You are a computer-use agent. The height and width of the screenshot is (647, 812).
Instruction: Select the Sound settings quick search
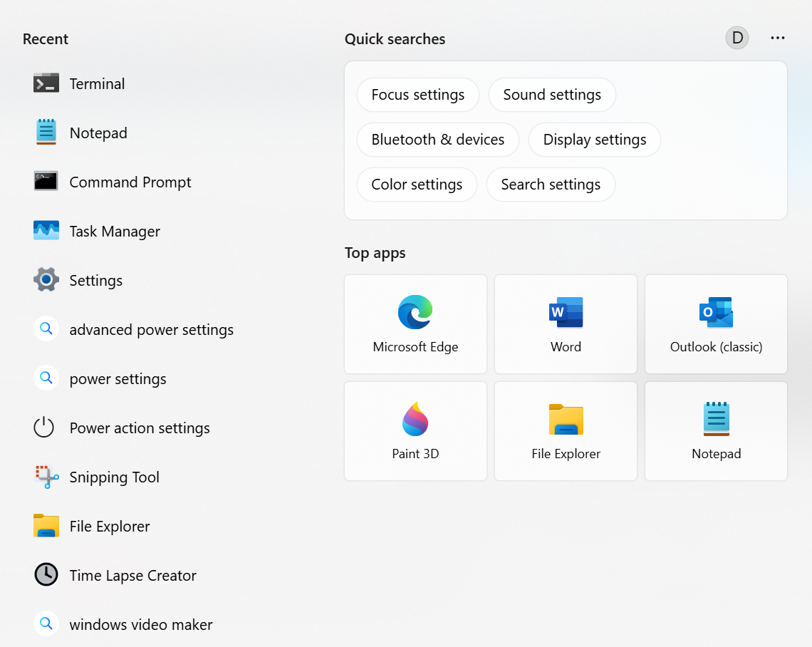[x=552, y=95]
